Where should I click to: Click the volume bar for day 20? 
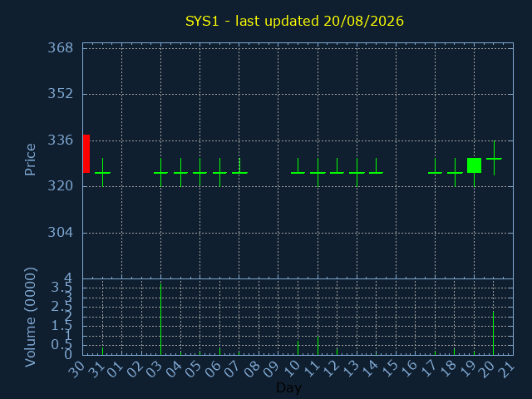(x=493, y=333)
